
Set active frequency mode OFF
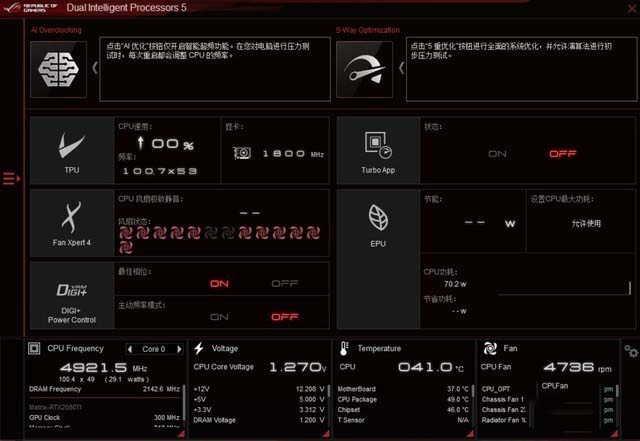(285, 317)
